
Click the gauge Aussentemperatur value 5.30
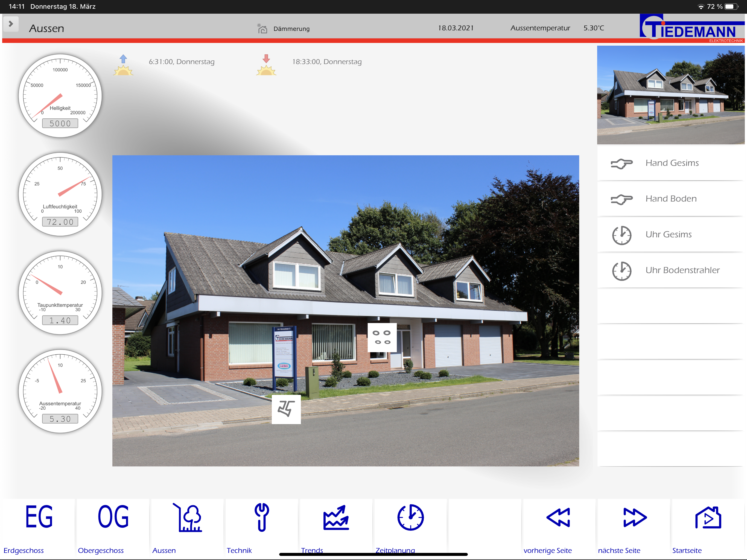pyautogui.click(x=60, y=419)
